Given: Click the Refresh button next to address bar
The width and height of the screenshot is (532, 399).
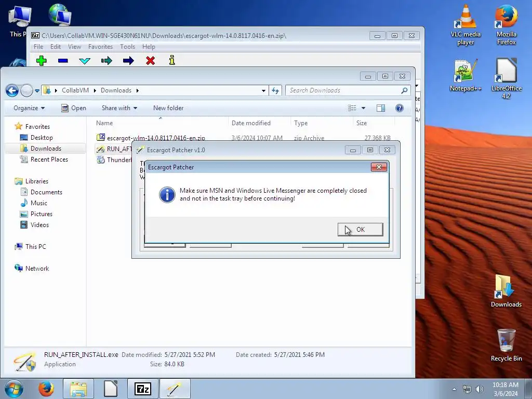Looking at the screenshot, I should tap(275, 90).
